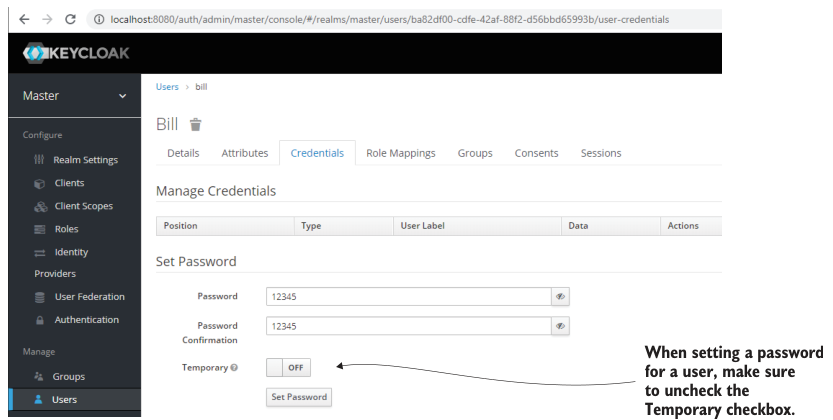Open the Master realm dropdown
833x420 pixels.
(x=75, y=96)
